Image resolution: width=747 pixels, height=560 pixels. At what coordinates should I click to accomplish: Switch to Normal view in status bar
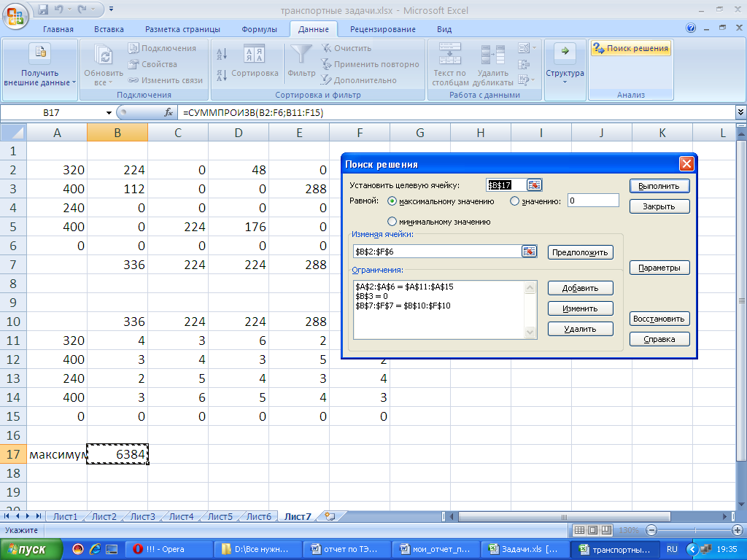pos(579,530)
